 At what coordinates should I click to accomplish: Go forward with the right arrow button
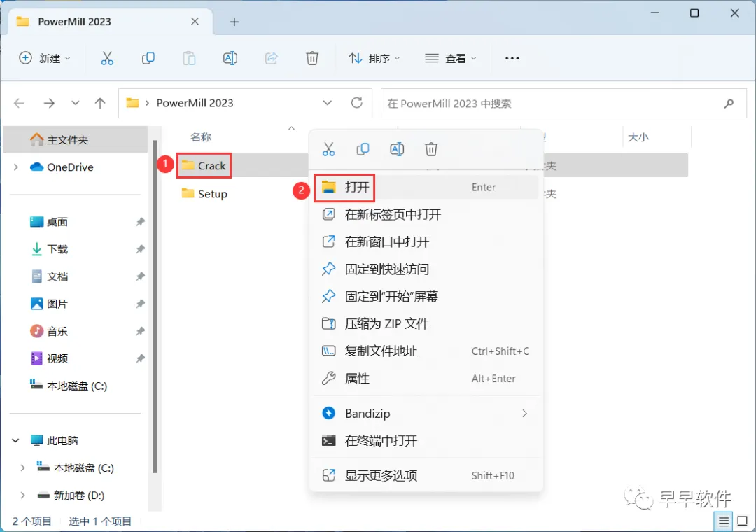[x=49, y=103]
